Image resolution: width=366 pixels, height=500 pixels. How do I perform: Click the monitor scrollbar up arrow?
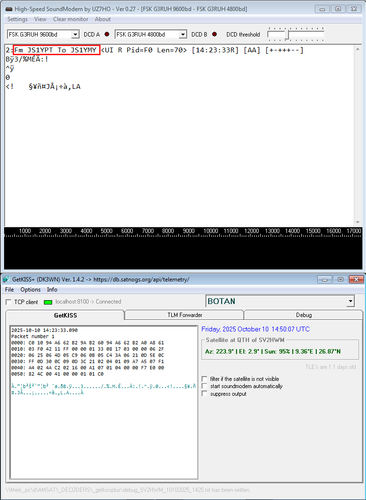point(358,49)
